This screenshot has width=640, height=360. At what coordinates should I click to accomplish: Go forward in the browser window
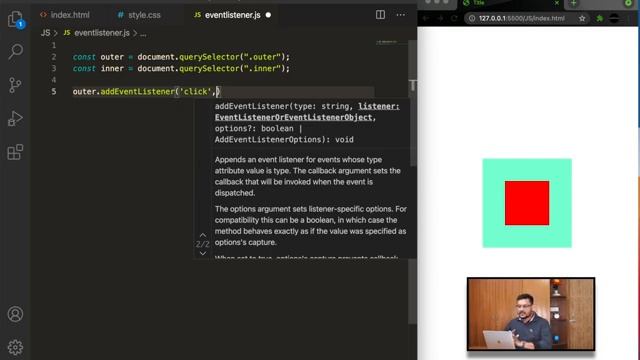[440, 18]
